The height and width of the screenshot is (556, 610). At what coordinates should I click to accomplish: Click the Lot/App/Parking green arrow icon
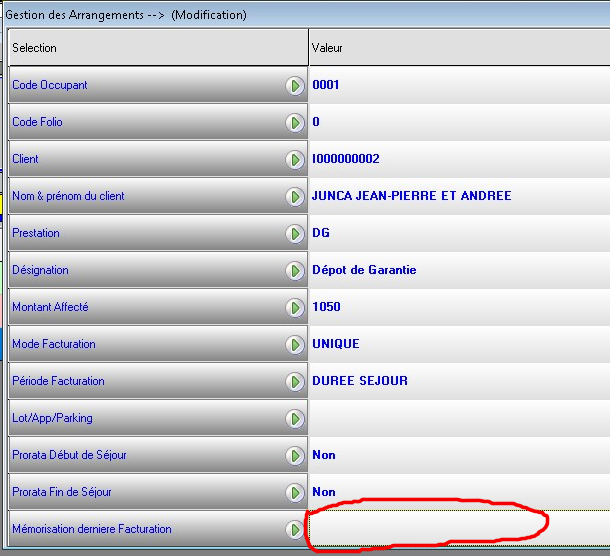295,418
